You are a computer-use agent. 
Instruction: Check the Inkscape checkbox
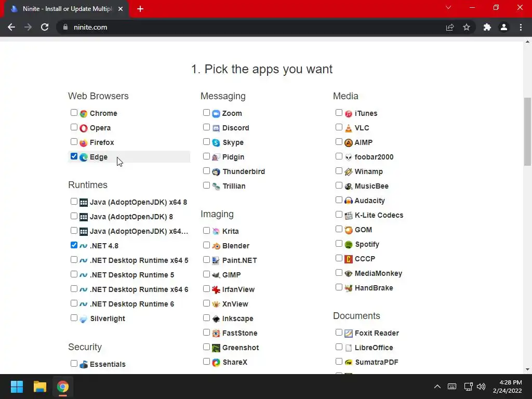(206, 318)
